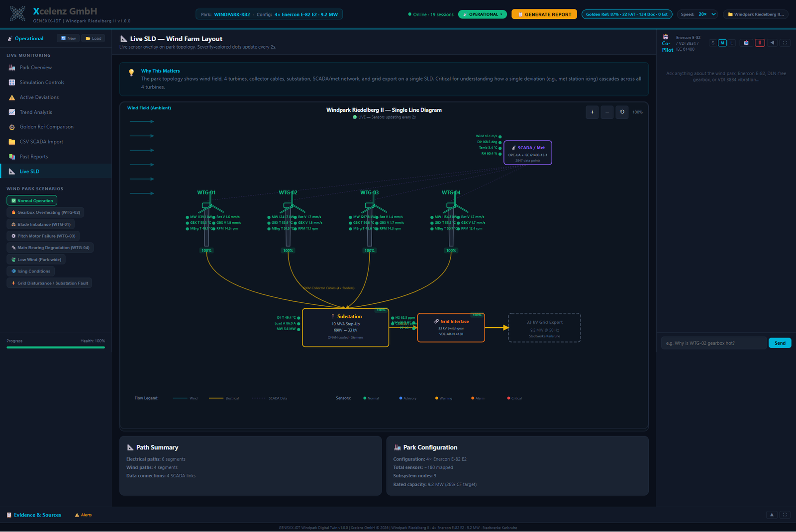Screen dimensions: 796x532
Task: Click the 33 kV Grid Export node
Action: (545, 328)
